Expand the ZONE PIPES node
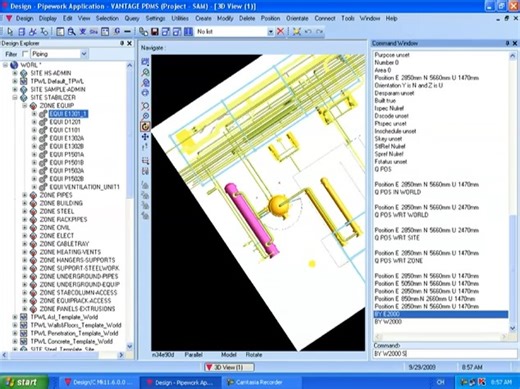 tap(24, 195)
